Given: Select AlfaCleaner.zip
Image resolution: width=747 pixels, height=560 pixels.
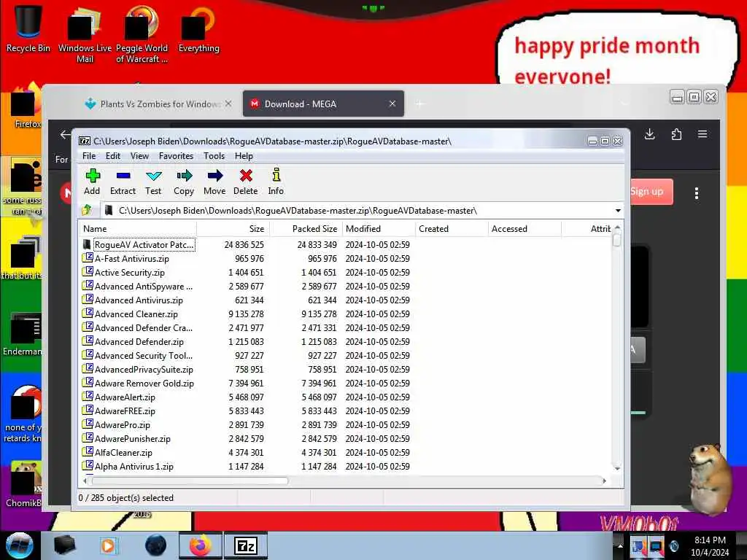Looking at the screenshot, I should point(123,452).
